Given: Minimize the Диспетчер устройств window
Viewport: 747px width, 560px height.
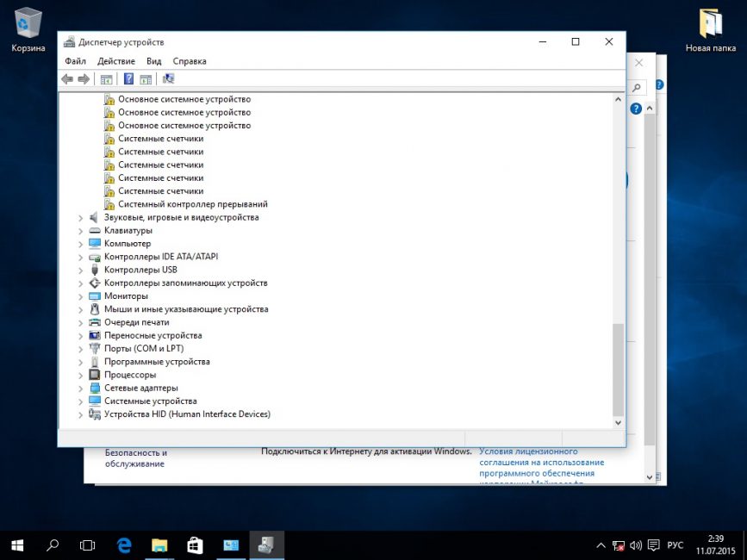Looking at the screenshot, I should [543, 42].
